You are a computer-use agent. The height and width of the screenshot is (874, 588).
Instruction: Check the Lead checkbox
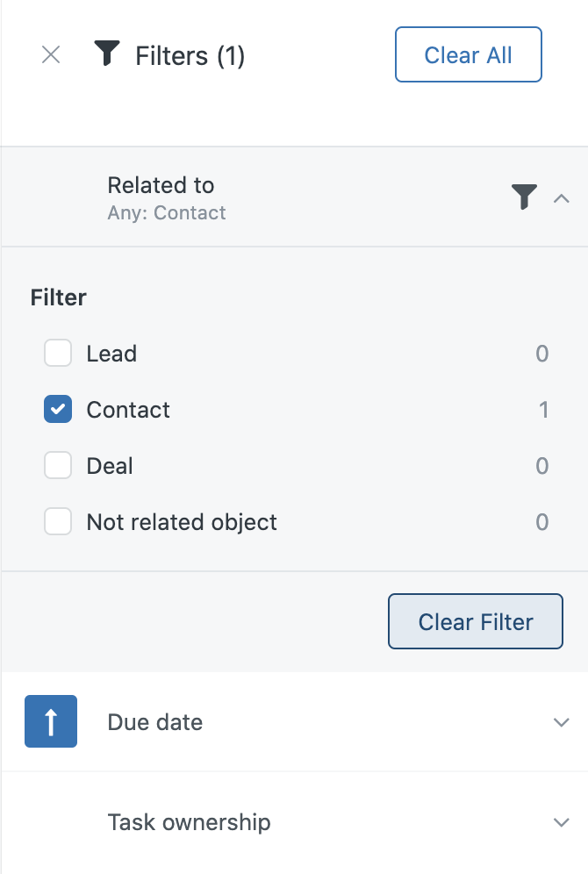58,353
